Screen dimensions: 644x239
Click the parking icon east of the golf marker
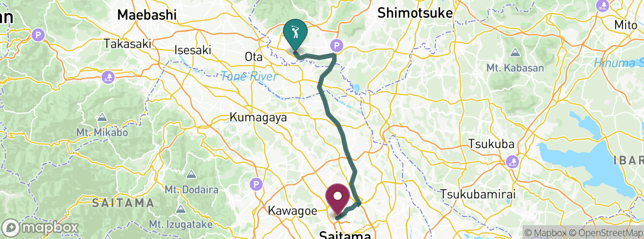337,45
